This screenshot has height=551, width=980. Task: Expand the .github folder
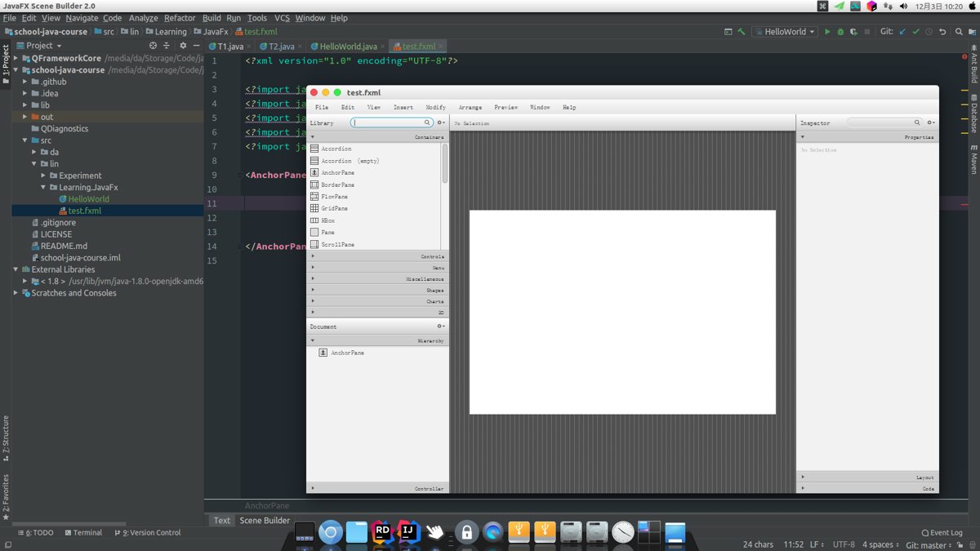25,82
